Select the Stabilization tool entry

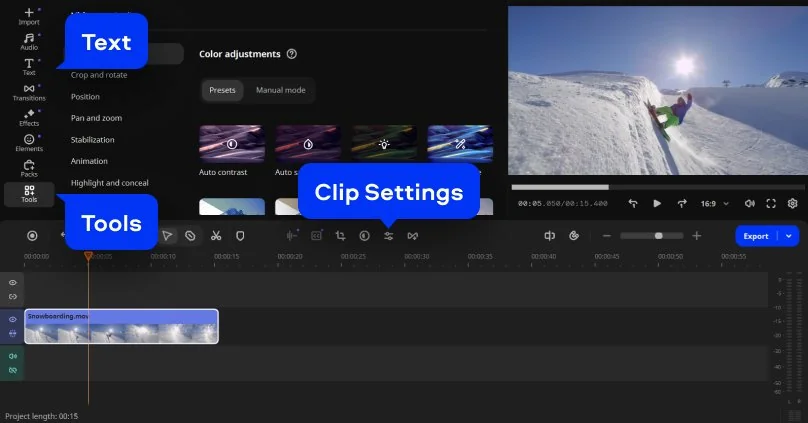point(92,140)
